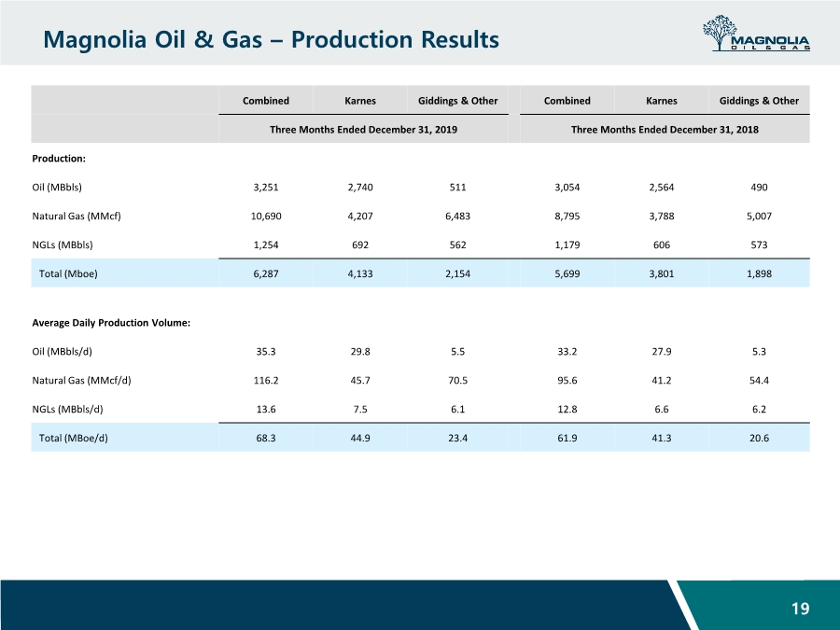This screenshot has height=630, width=840.
Task: Click the 2018 'Karnes' column header
Action: click(x=662, y=101)
